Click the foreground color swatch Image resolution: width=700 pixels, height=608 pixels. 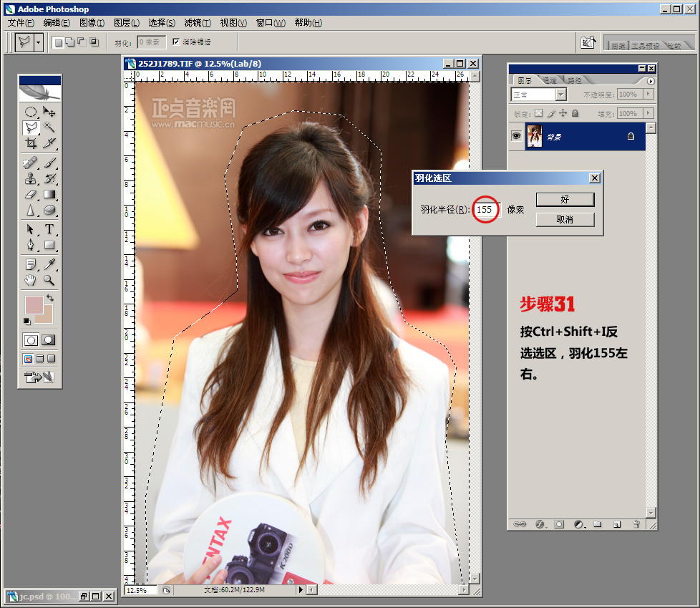[34, 304]
